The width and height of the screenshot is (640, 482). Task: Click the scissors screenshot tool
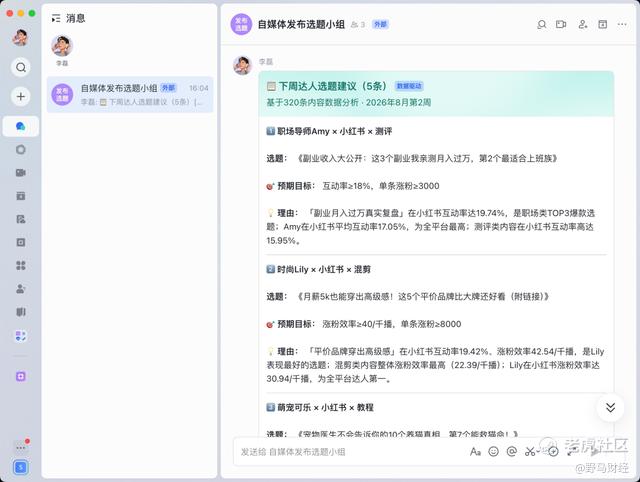[x=530, y=451]
